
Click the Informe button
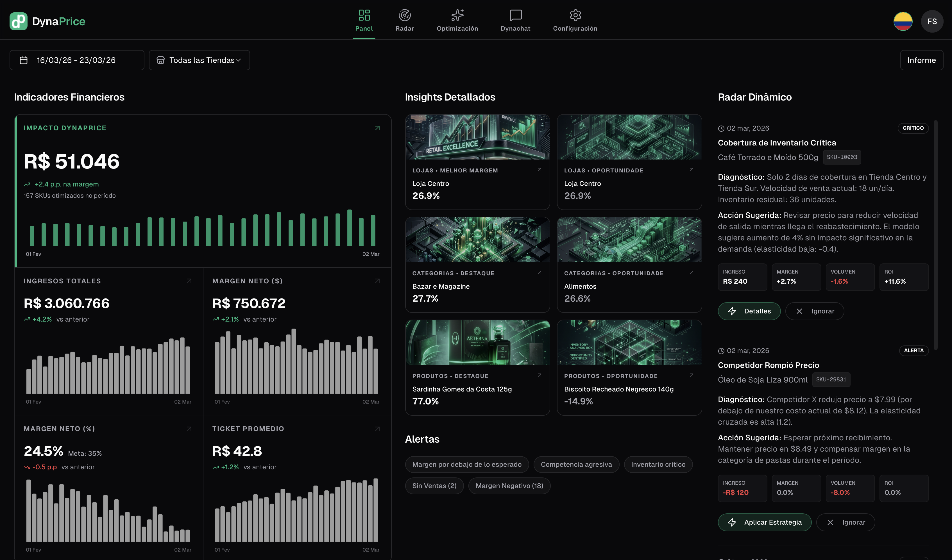coord(921,60)
